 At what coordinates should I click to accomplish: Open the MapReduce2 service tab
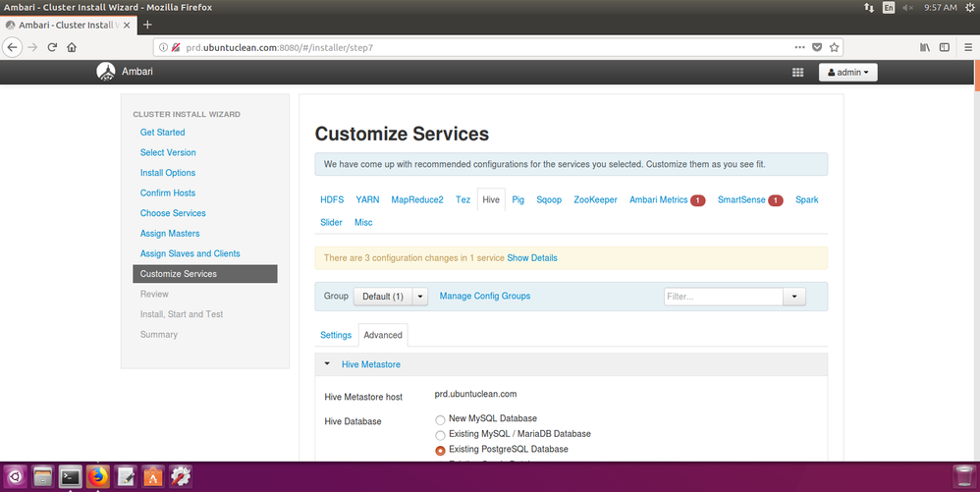[x=417, y=199]
